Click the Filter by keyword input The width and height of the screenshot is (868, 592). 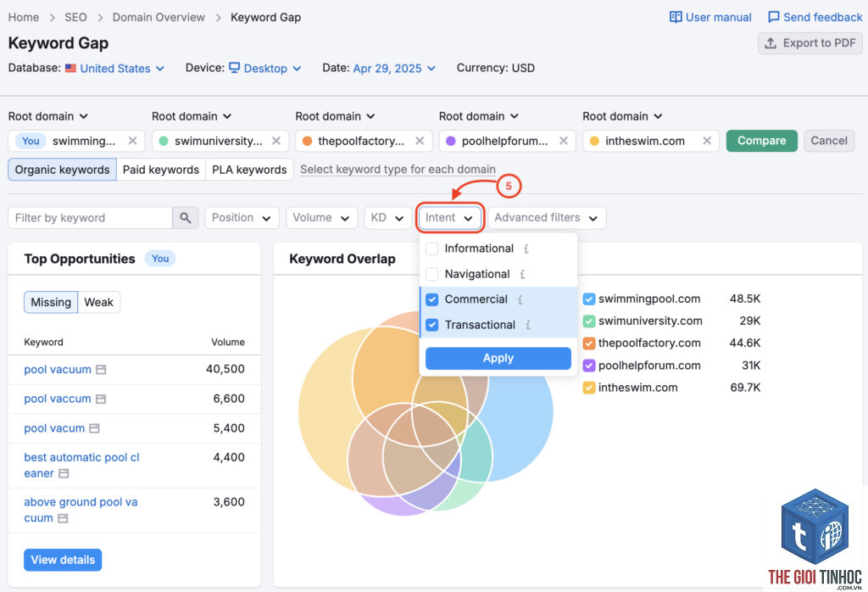coord(90,218)
